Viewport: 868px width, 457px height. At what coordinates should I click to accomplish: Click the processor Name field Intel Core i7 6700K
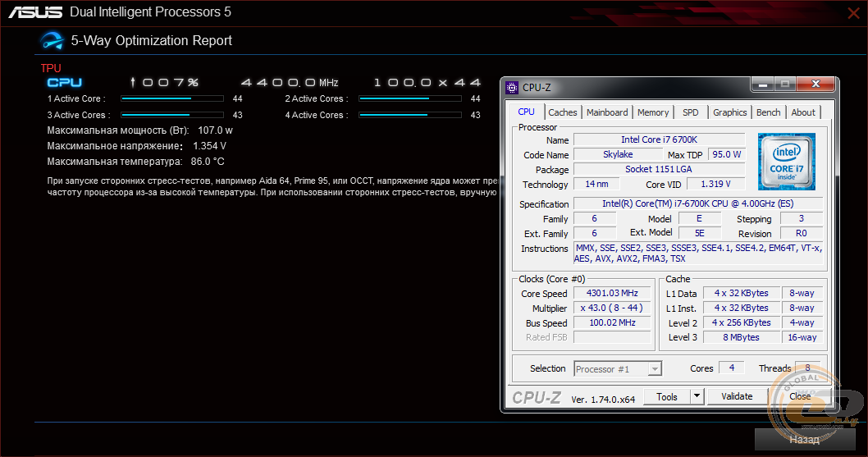[x=660, y=139]
